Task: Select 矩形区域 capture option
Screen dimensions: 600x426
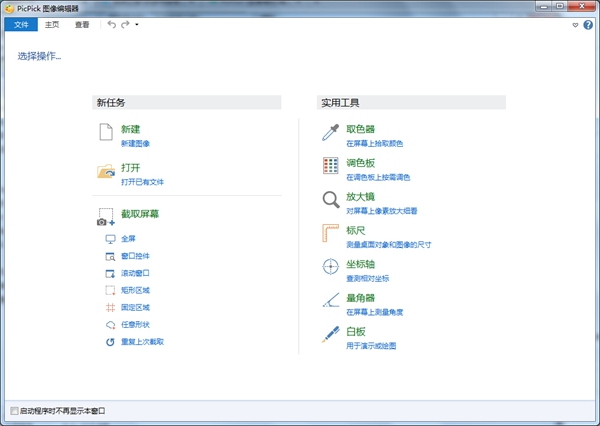Action: click(135, 290)
